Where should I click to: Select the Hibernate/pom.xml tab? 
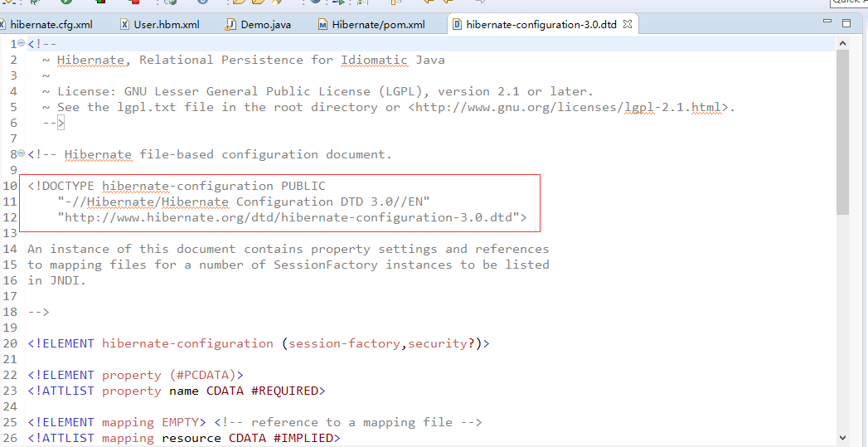click(371, 24)
